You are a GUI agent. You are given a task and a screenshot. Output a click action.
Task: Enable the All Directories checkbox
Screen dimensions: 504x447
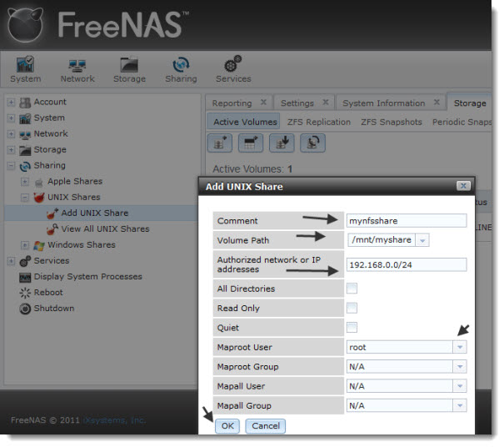pos(352,289)
